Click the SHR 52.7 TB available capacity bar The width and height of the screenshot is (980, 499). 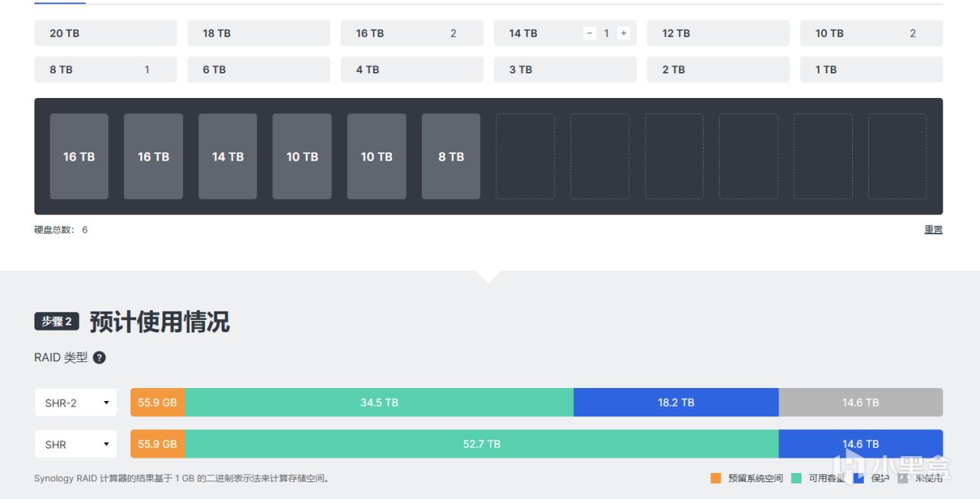[482, 444]
